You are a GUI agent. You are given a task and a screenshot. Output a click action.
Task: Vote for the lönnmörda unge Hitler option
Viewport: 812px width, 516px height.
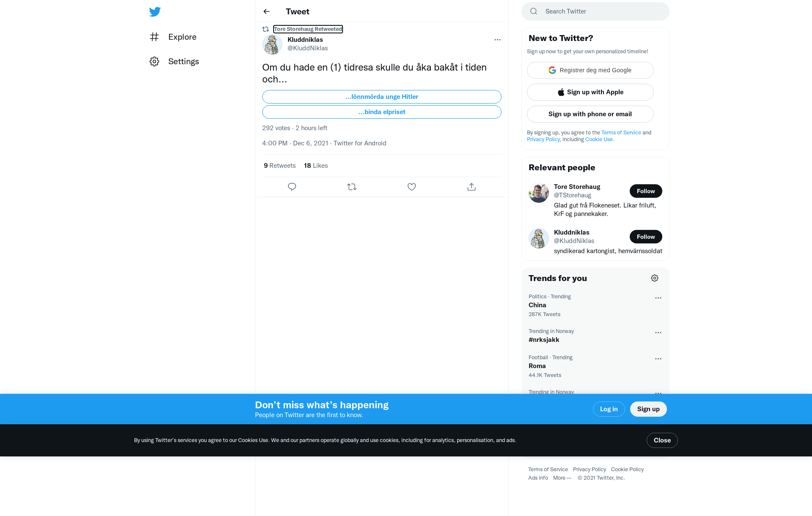pyautogui.click(x=381, y=97)
